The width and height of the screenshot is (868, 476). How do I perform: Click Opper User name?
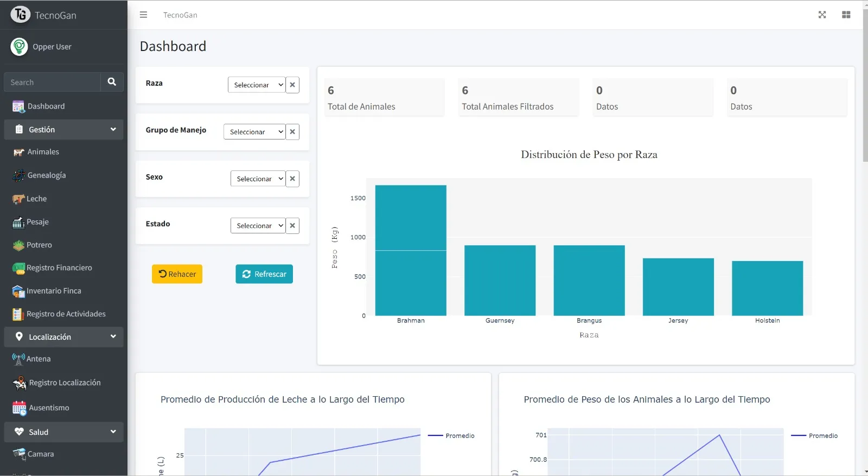pos(52,47)
